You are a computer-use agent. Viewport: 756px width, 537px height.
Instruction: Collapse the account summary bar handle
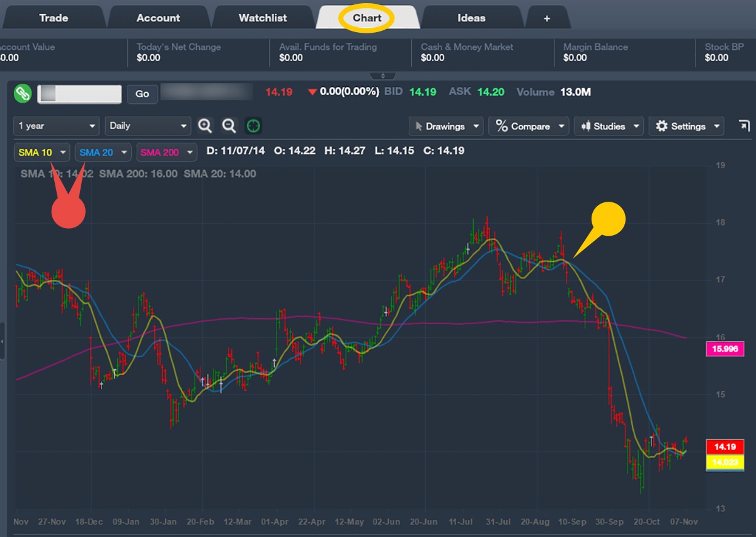tap(382, 76)
